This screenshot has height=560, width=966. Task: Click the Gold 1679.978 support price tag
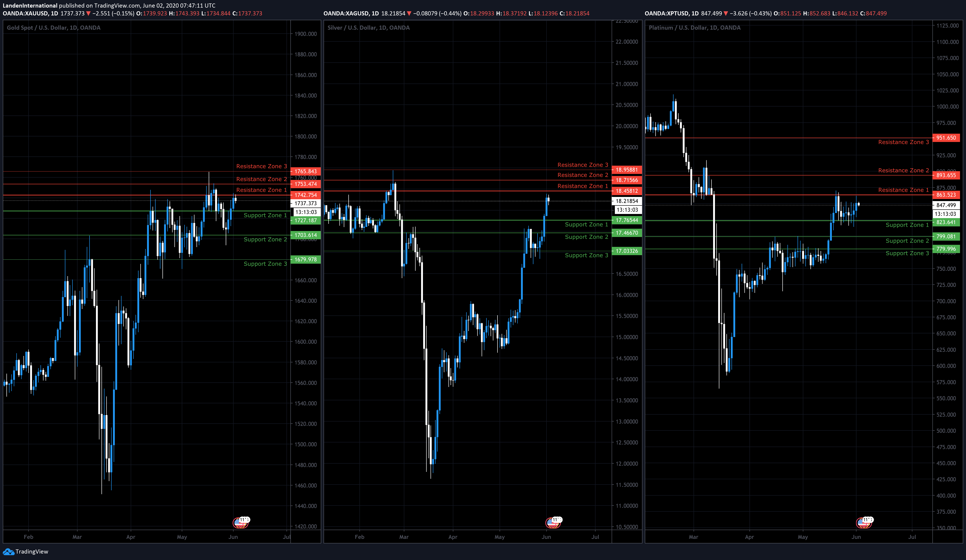(x=306, y=260)
